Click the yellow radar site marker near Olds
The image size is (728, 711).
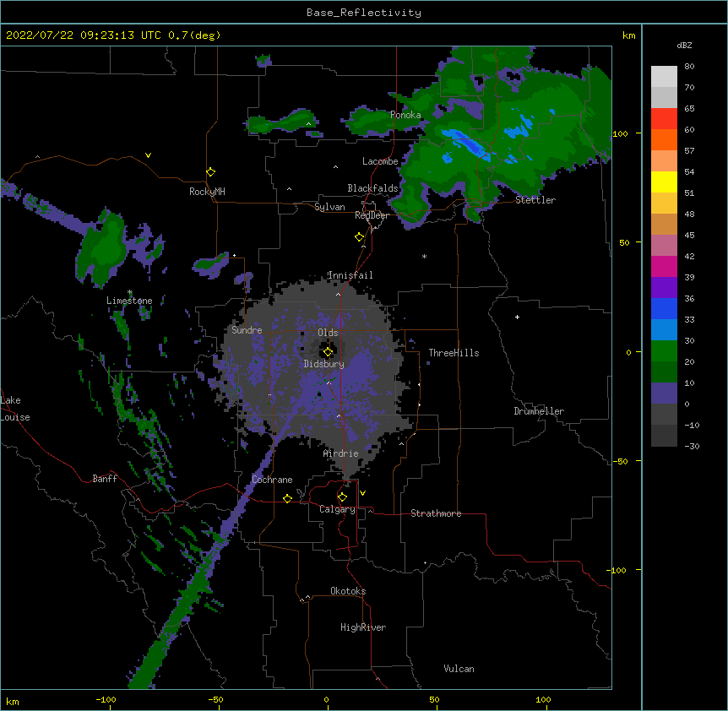[x=328, y=352]
